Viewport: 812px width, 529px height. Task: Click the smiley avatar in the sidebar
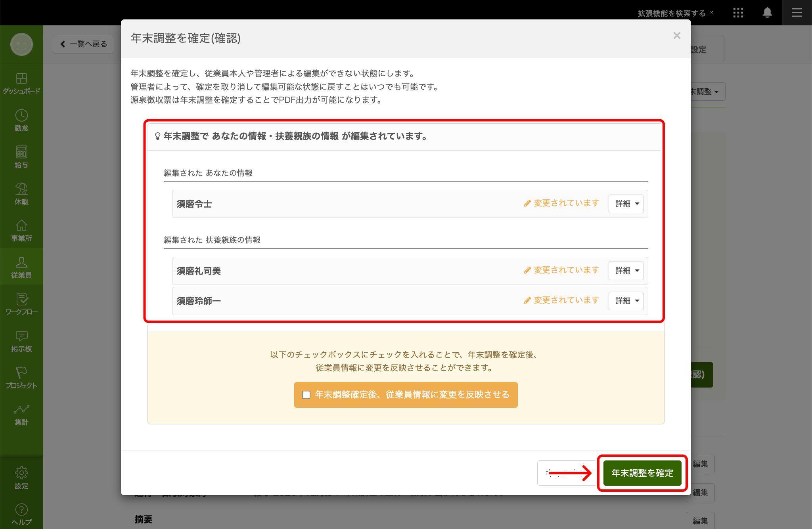[21, 44]
